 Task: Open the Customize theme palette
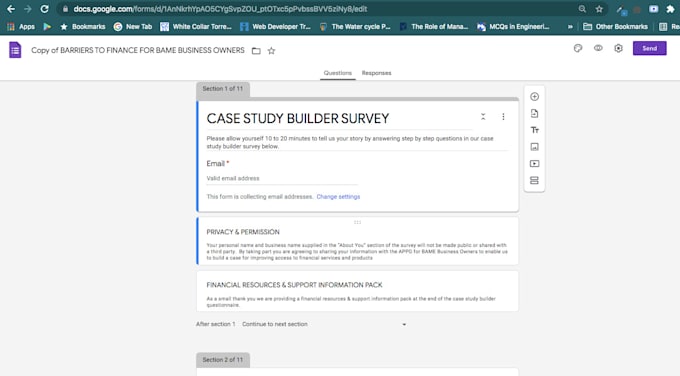[x=578, y=48]
